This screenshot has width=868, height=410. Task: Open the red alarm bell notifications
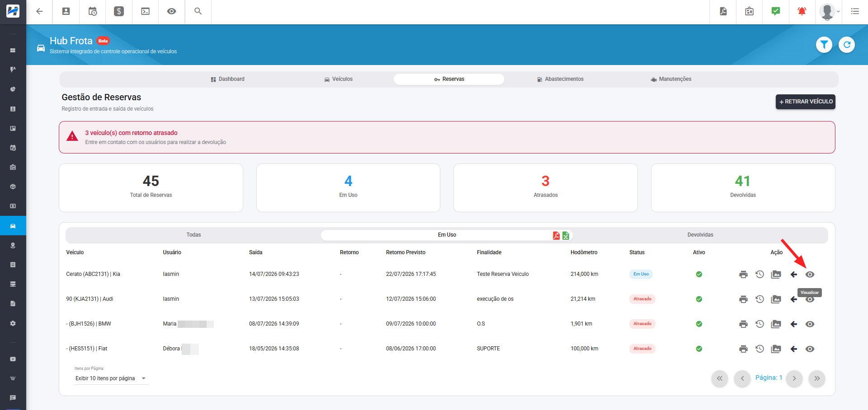click(x=802, y=12)
